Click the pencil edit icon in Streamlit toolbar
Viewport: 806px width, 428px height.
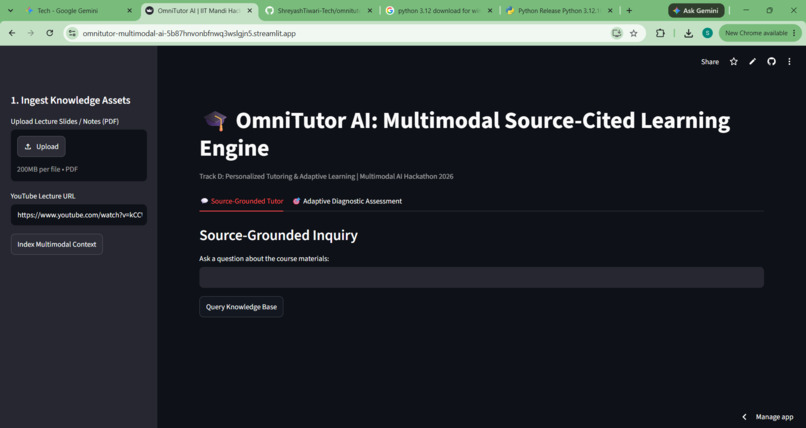tap(753, 62)
